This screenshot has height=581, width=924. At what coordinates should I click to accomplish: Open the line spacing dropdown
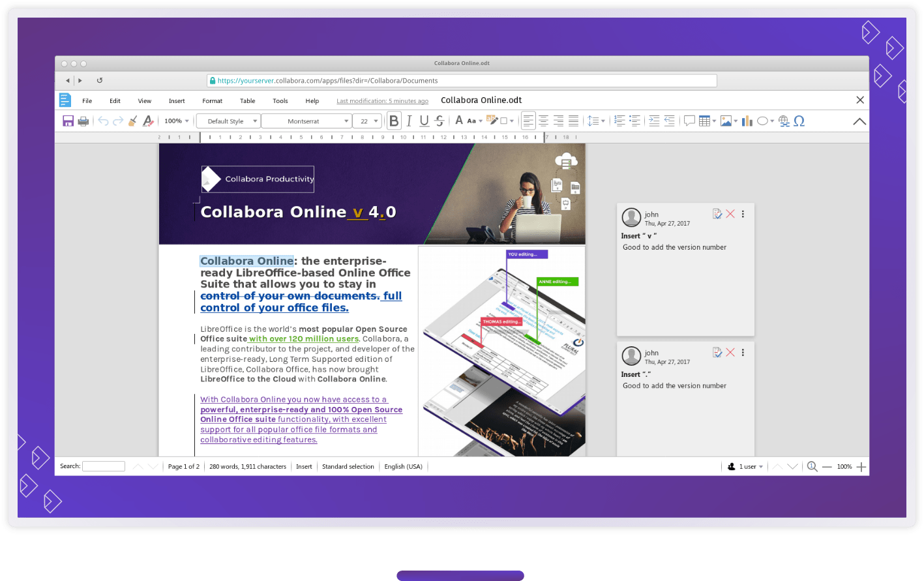596,121
